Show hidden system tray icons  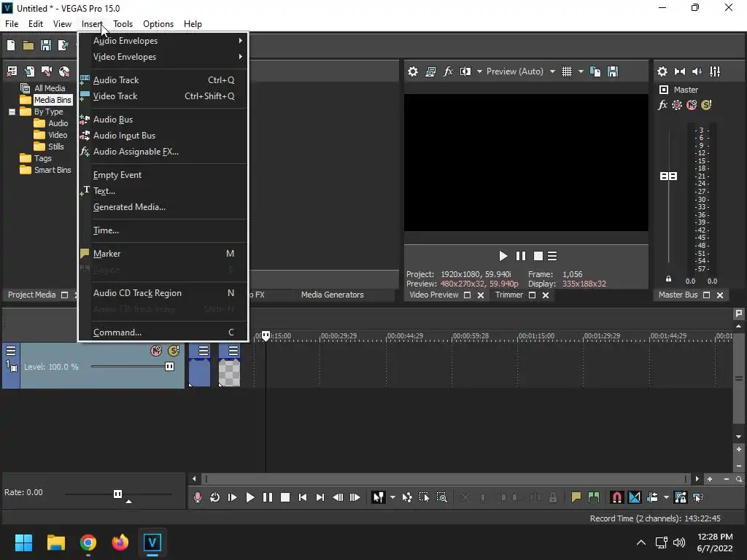click(x=641, y=542)
